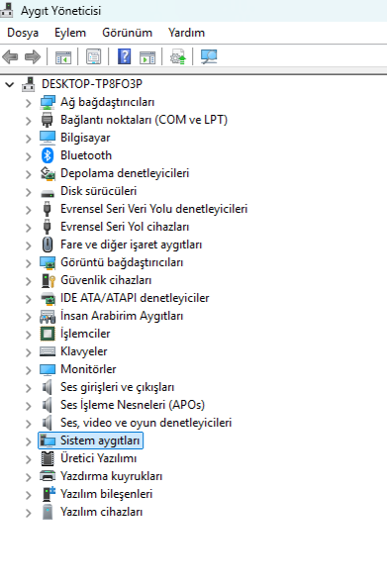Screen dimensions: 387x588
Task: Expand Görüntü bağdaştırıcıları chevron
Action: tap(29, 263)
